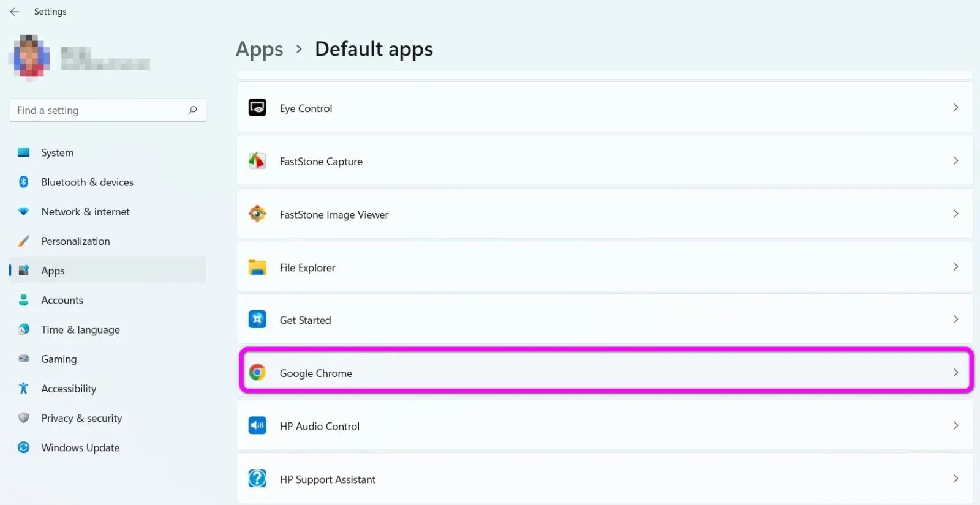980x505 pixels.
Task: Open Bluetooth & devices settings
Action: [x=108, y=182]
